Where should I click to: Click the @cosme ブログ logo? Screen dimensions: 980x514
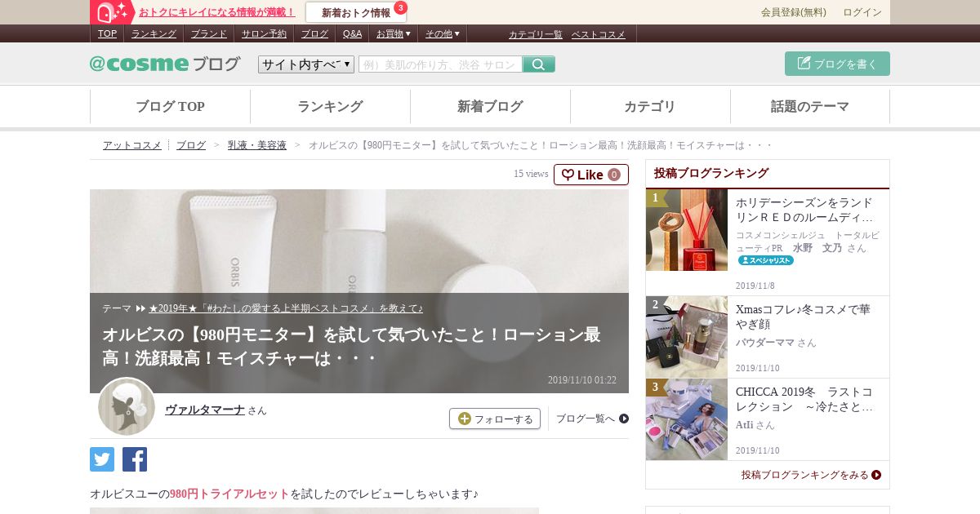[x=165, y=64]
